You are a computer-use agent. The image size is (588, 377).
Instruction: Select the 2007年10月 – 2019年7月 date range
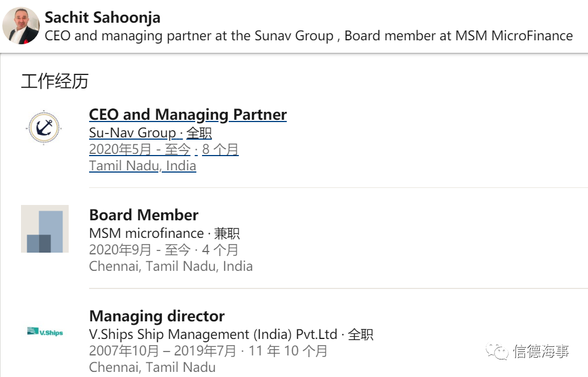point(162,351)
